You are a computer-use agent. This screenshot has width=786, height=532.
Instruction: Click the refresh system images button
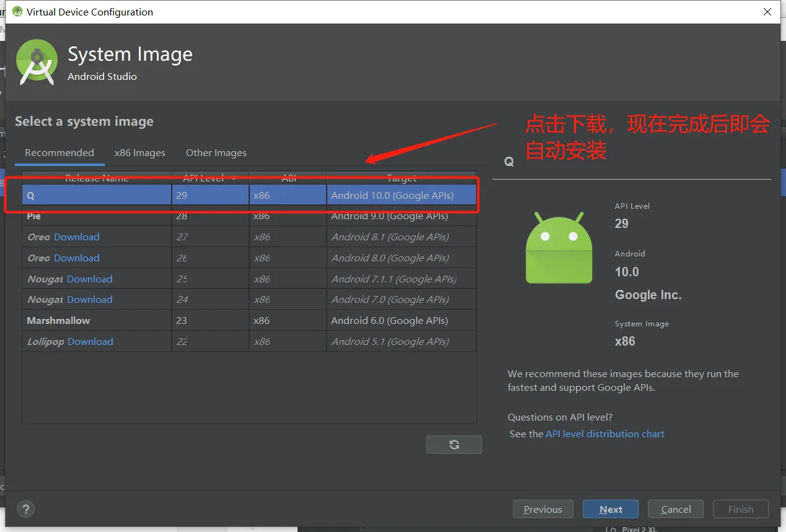(x=454, y=445)
